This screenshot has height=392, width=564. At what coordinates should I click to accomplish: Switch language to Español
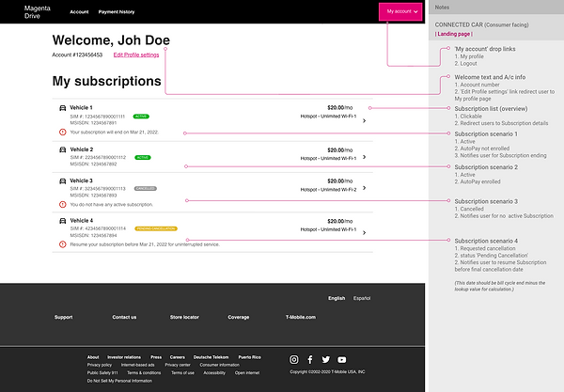click(362, 298)
